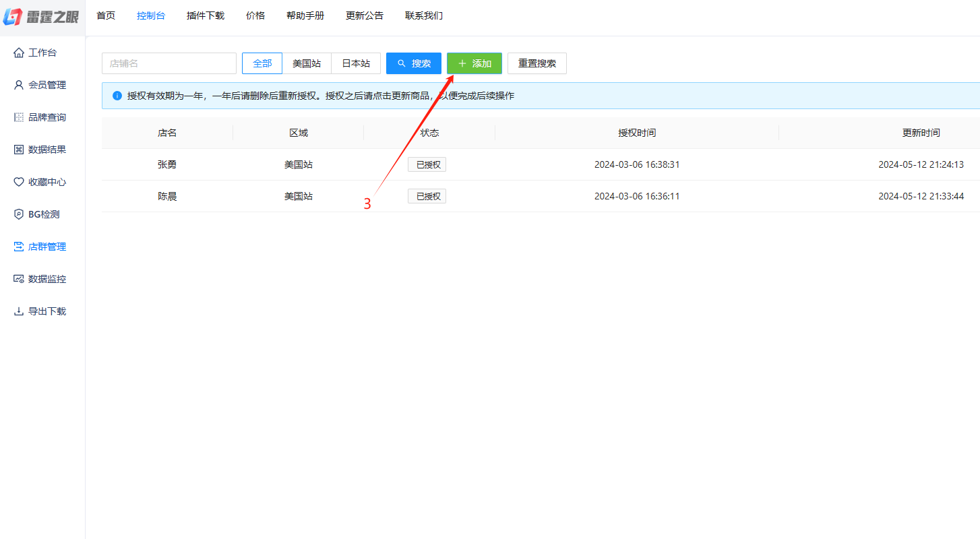980x539 pixels.
Task: Go to 帮助手册 in top navigation
Action: (x=305, y=15)
